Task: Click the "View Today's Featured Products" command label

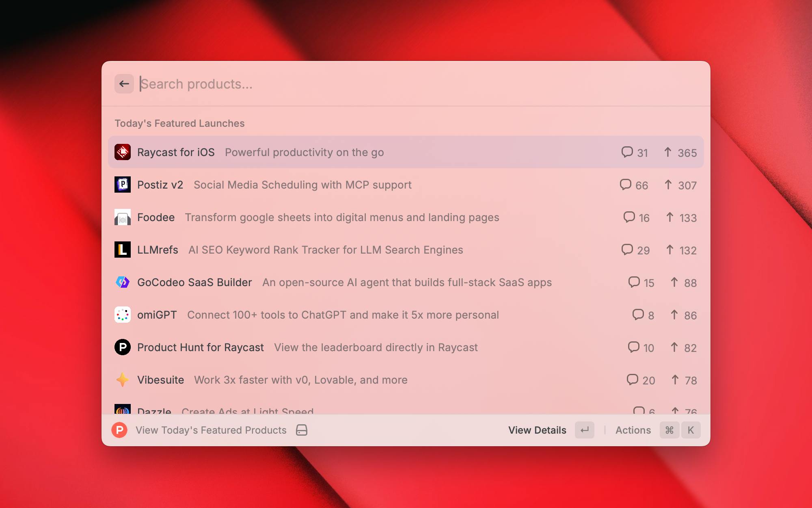Action: pyautogui.click(x=211, y=430)
